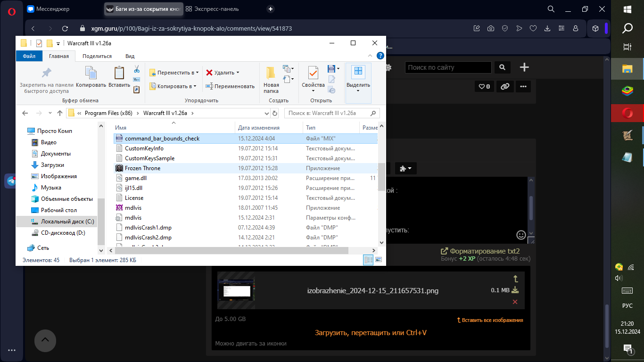
Task: Copy the comment link chain icon
Action: (504, 86)
